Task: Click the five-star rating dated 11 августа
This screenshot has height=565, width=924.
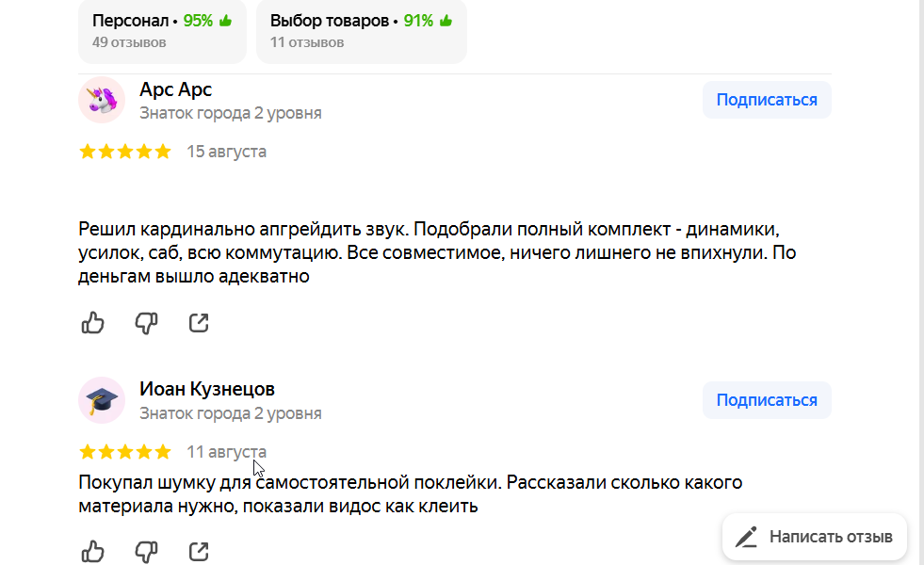Action: (125, 452)
